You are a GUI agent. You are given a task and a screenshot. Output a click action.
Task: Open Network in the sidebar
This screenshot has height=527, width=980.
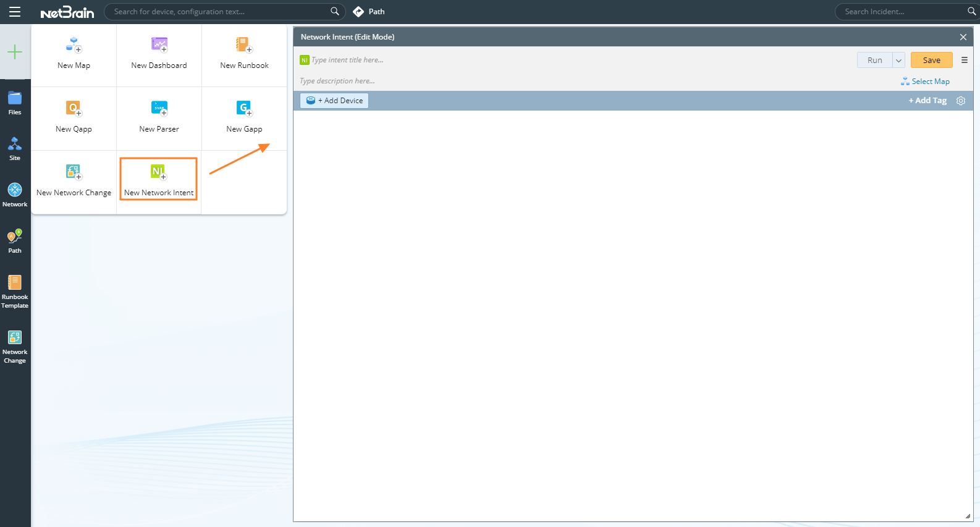15,195
